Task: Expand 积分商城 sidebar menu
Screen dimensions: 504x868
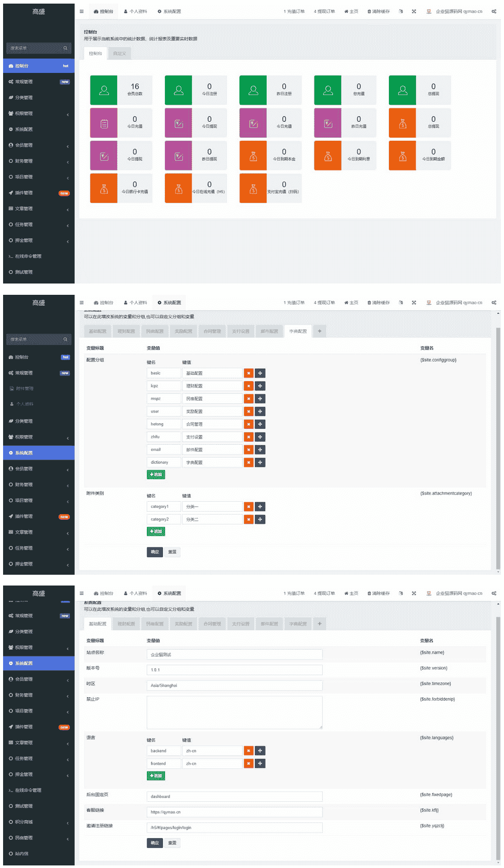Action: tap(39, 822)
